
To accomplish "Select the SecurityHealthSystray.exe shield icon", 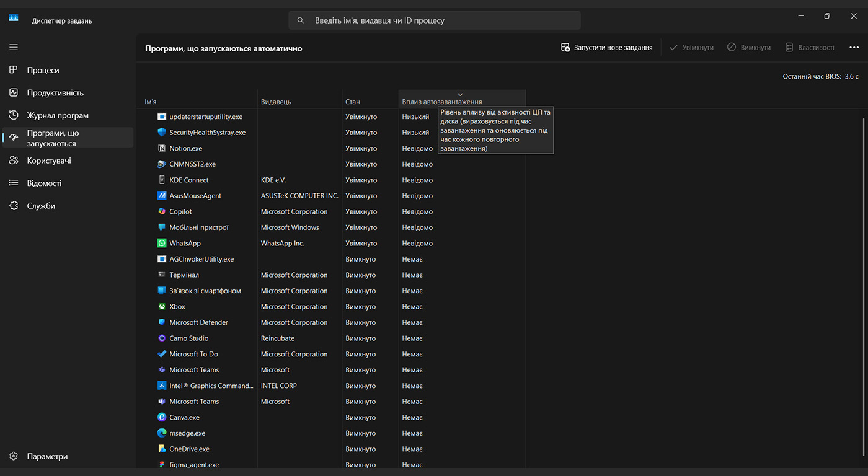I will coord(162,133).
